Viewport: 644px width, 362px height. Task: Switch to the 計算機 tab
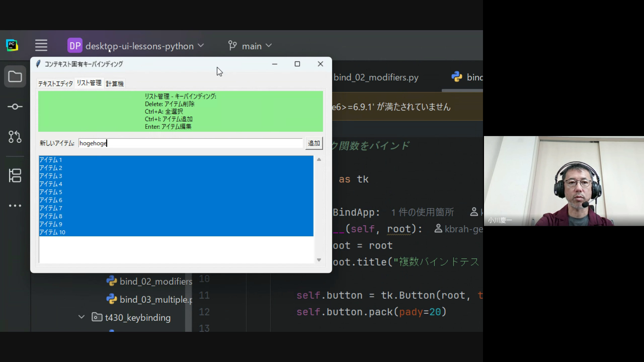[x=115, y=83]
